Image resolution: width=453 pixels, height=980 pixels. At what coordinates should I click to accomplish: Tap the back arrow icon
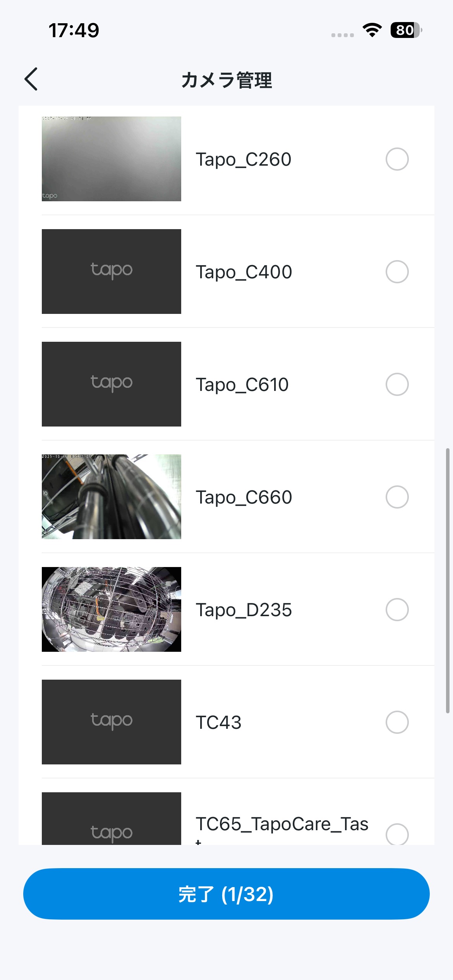(31, 79)
